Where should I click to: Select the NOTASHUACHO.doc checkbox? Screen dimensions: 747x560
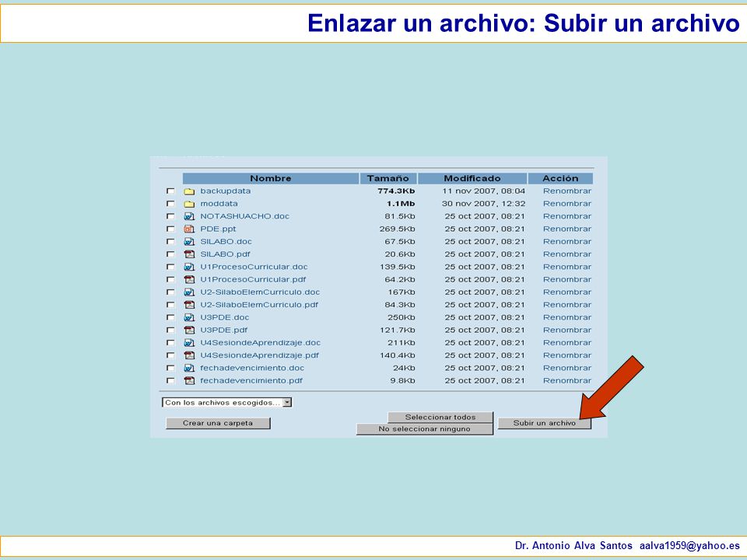(x=170, y=216)
